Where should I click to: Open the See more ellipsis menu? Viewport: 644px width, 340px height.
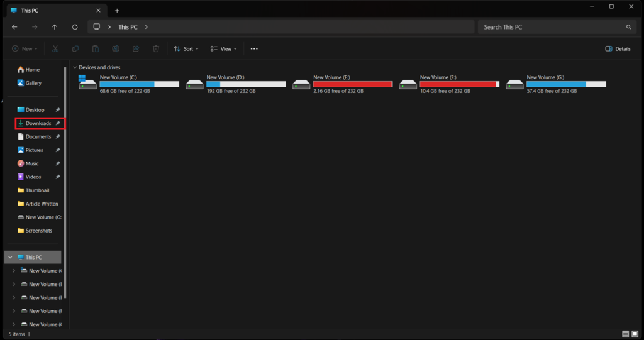click(x=254, y=49)
